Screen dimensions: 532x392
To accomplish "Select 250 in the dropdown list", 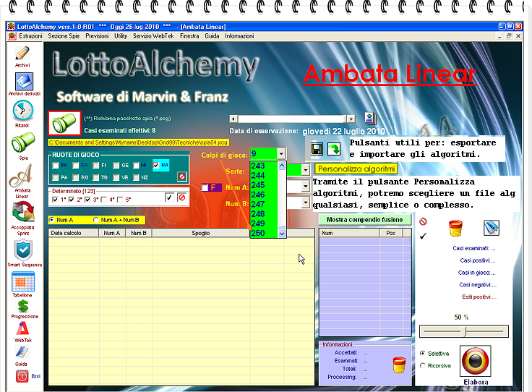I will tap(264, 233).
